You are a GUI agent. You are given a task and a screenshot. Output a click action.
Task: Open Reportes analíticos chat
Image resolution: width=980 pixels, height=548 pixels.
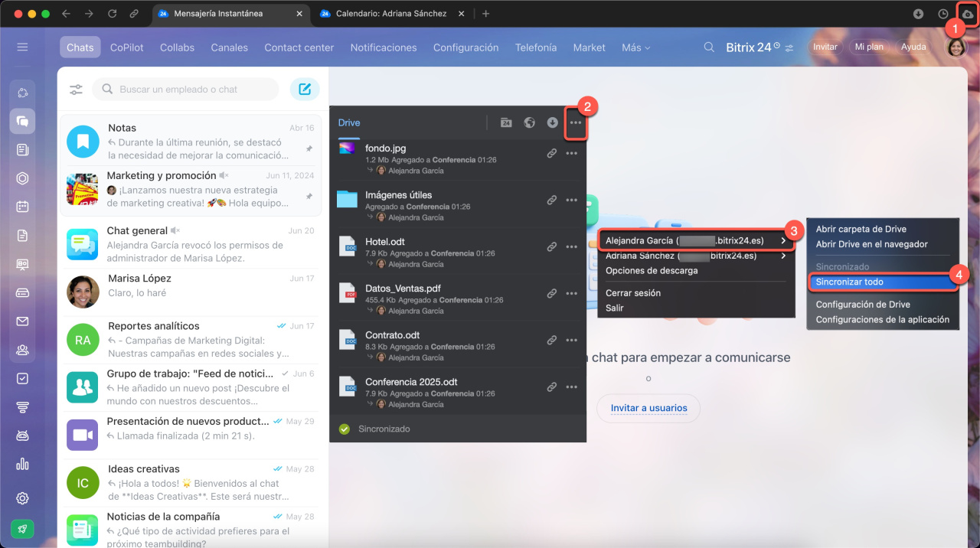click(192, 340)
